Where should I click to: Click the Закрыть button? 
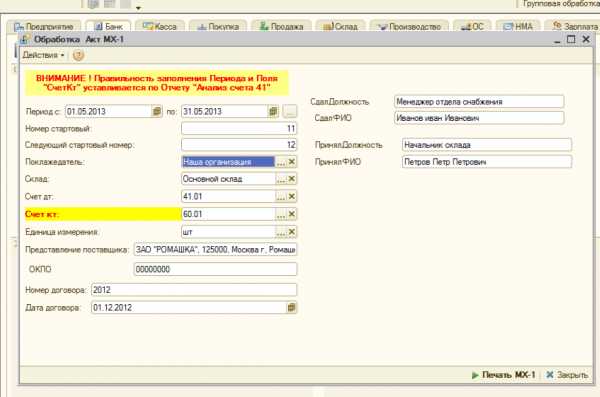(567, 375)
